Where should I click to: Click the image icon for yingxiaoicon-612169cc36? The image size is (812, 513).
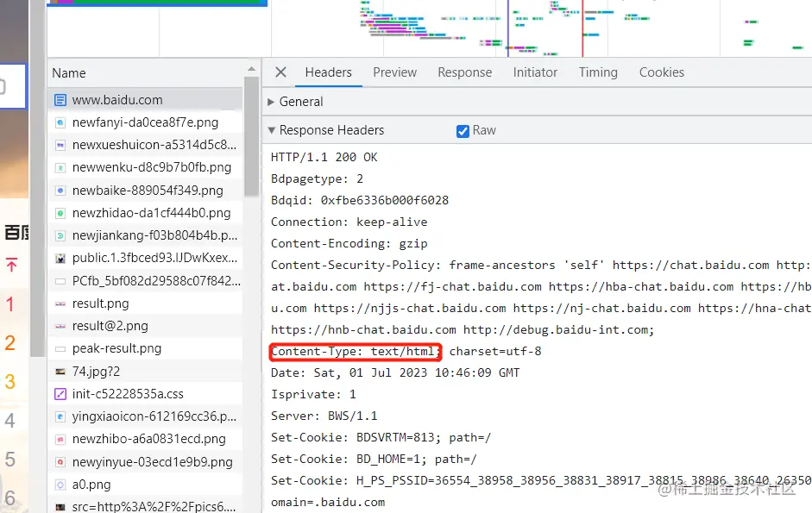click(60, 416)
